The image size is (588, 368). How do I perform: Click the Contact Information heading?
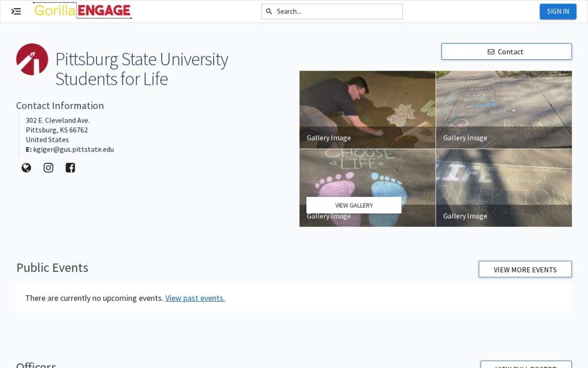60,105
